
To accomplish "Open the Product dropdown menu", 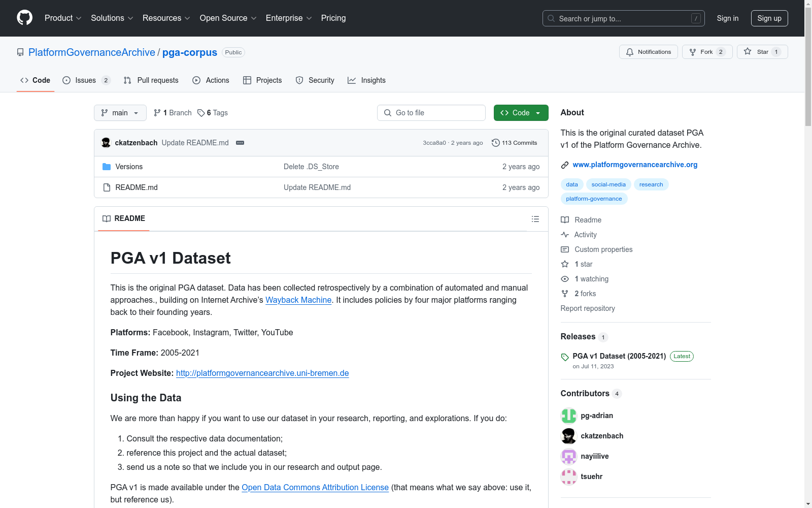I will [x=63, y=18].
